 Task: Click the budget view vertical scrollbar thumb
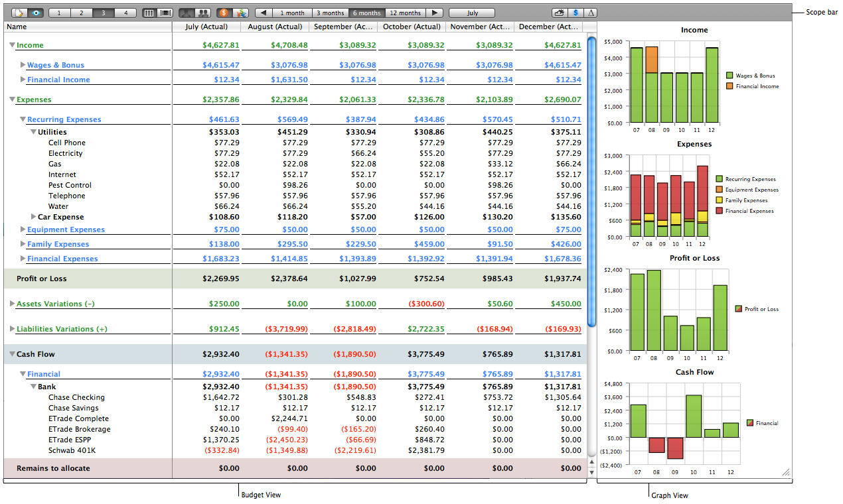592,181
